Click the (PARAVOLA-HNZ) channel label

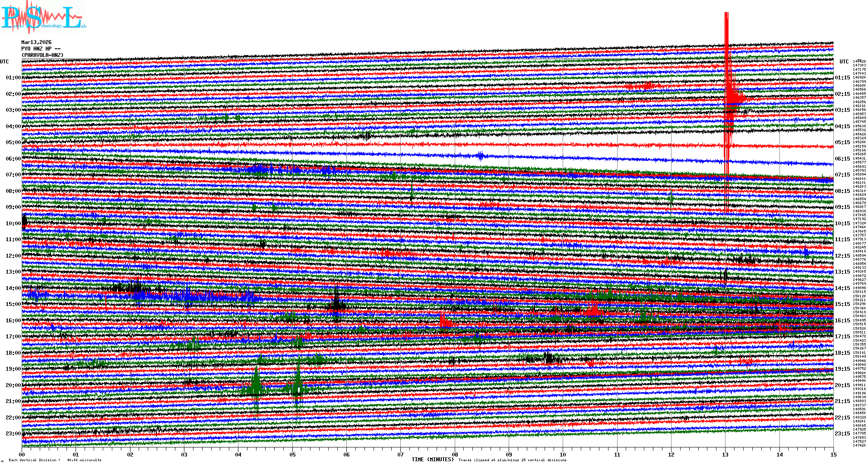[x=42, y=55]
